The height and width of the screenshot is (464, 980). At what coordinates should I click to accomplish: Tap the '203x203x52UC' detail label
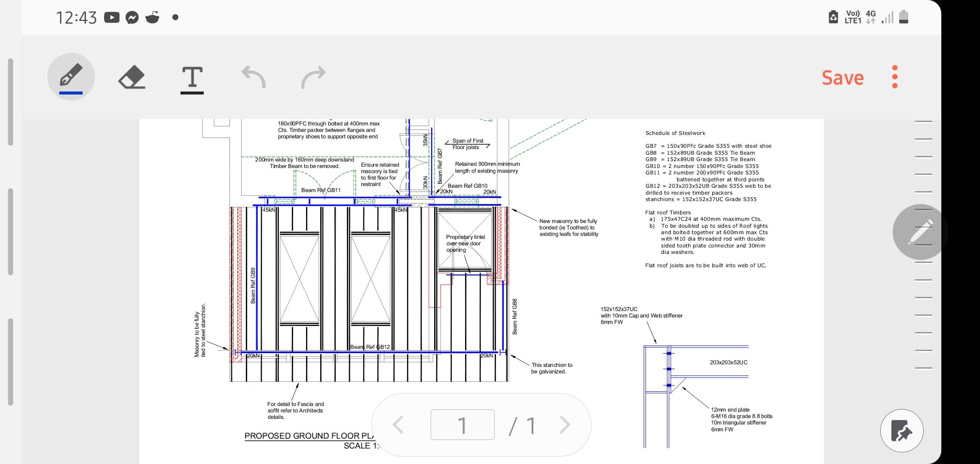tap(729, 363)
